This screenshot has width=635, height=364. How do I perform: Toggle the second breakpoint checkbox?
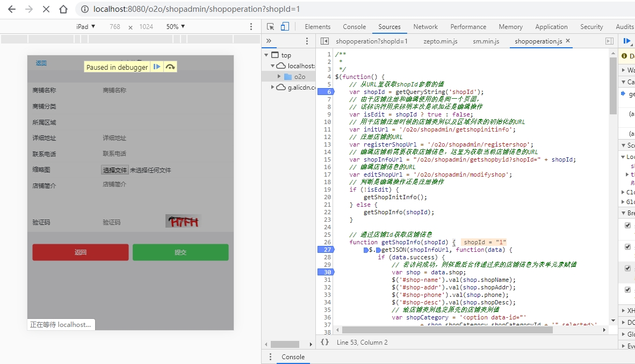coord(628,247)
